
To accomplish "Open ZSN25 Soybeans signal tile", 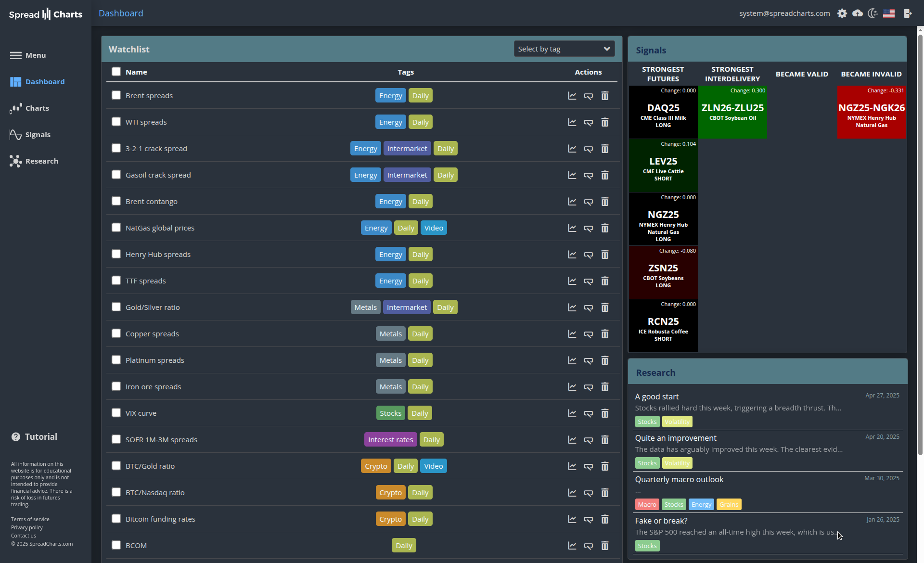I will 663,272.
